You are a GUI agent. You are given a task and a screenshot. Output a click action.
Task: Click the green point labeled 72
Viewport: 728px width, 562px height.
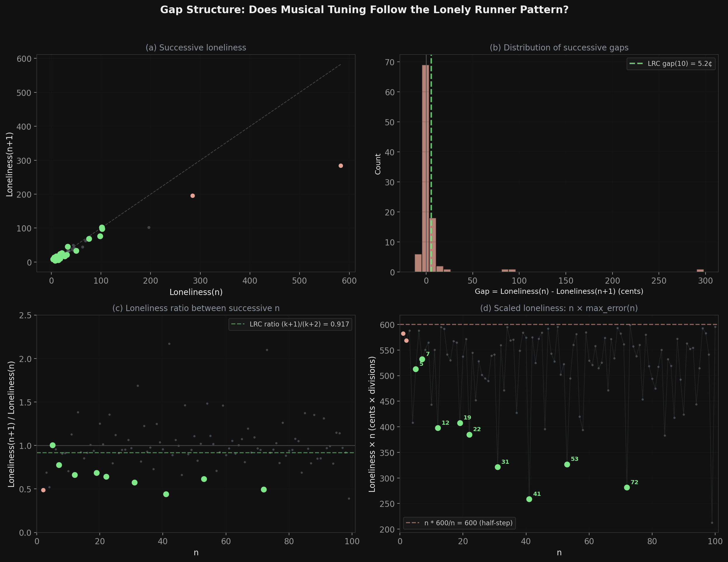click(627, 487)
